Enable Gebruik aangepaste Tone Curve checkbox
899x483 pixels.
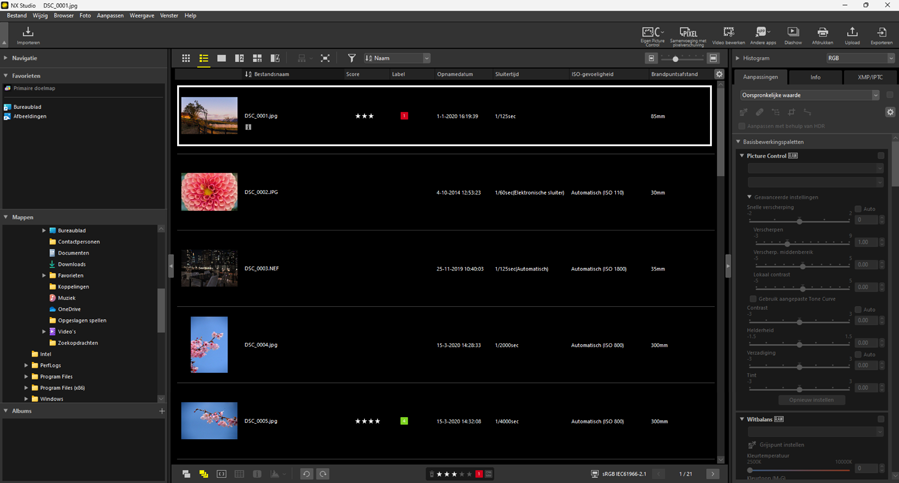(x=753, y=299)
